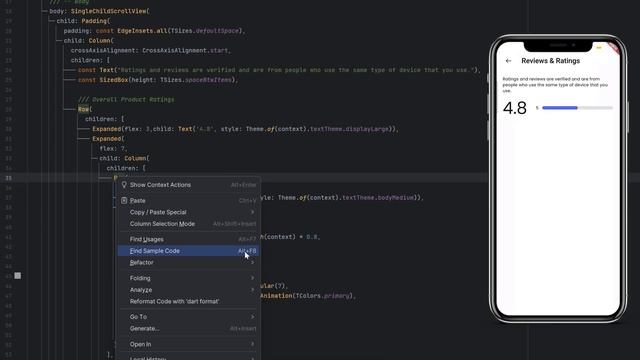Open the Open In submenu
The width and height of the screenshot is (640, 360).
(188, 344)
